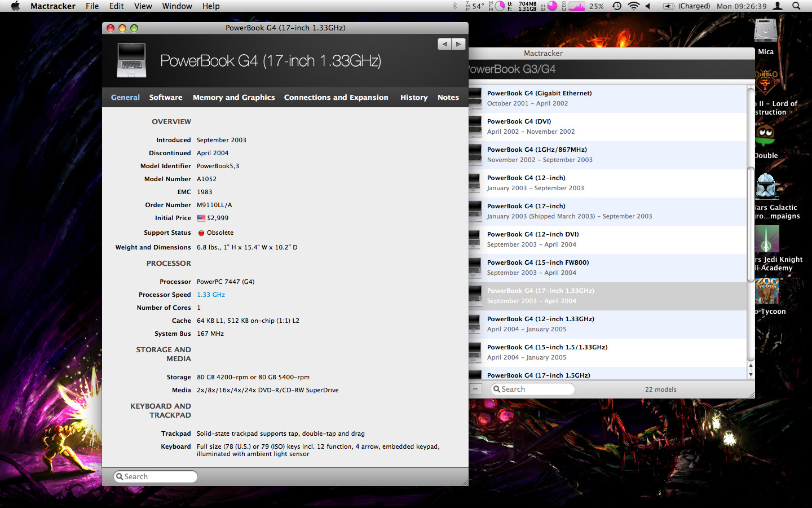Viewport: 812px width, 508px height.
Task: Go to next model with right arrow button
Action: (458, 44)
